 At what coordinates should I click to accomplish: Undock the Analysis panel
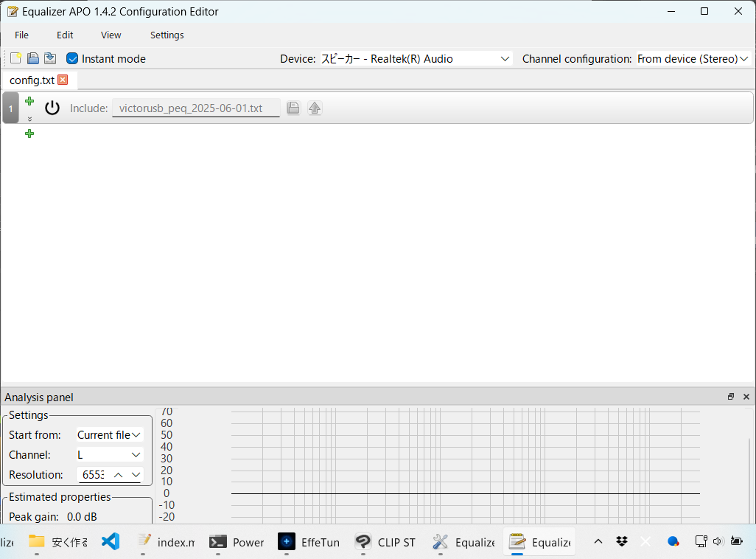pos(731,396)
